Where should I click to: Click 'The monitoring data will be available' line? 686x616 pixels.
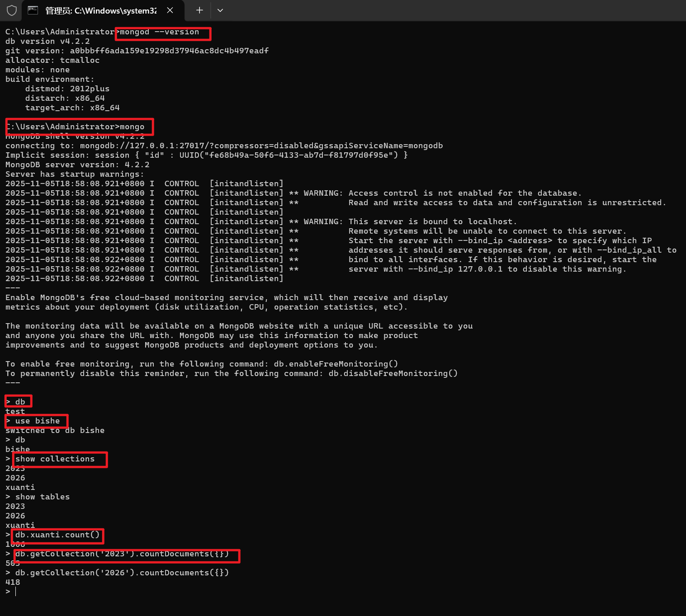coord(239,326)
